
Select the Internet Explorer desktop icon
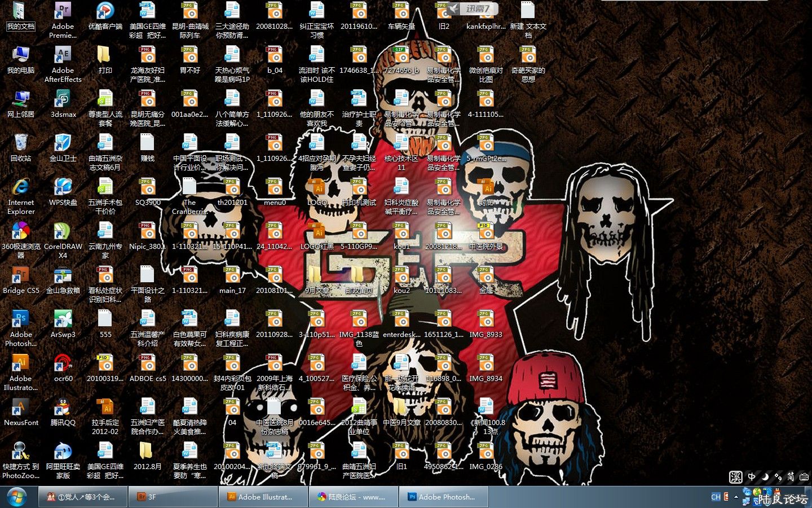pyautogui.click(x=21, y=187)
